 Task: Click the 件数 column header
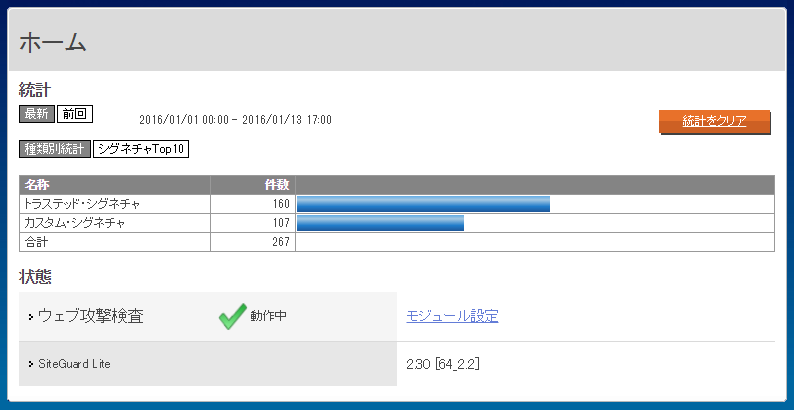276,185
